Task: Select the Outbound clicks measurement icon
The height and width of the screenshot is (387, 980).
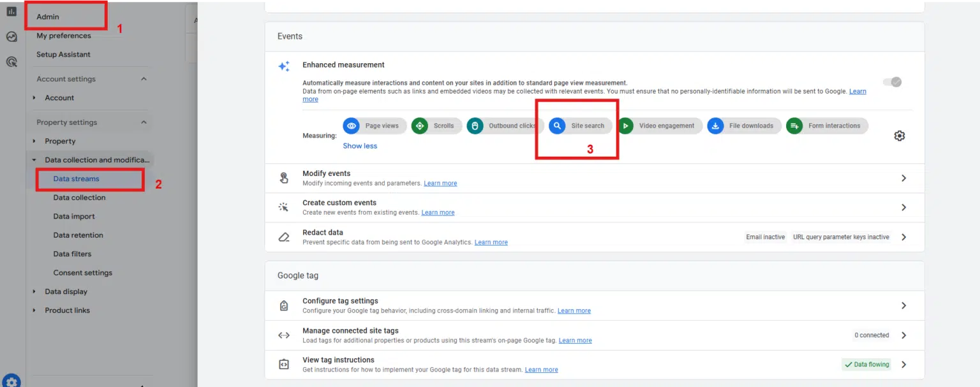Action: [475, 126]
